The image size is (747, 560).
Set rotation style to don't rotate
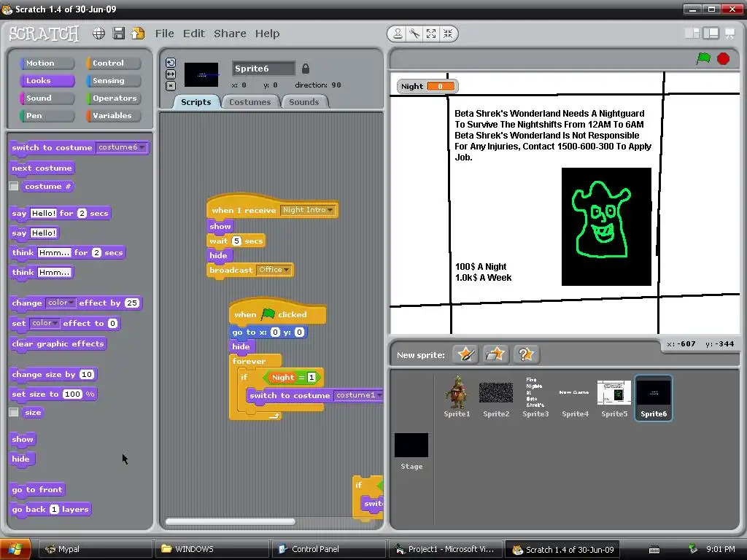click(171, 86)
